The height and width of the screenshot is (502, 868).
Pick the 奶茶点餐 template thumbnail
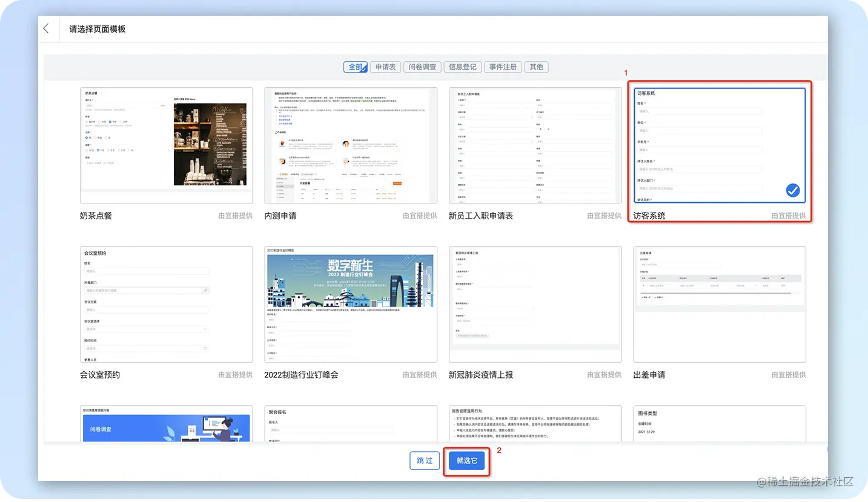point(167,145)
